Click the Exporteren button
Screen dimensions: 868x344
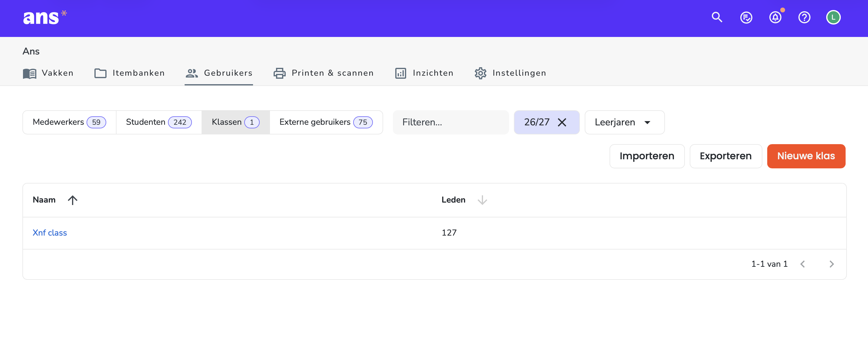[725, 156]
